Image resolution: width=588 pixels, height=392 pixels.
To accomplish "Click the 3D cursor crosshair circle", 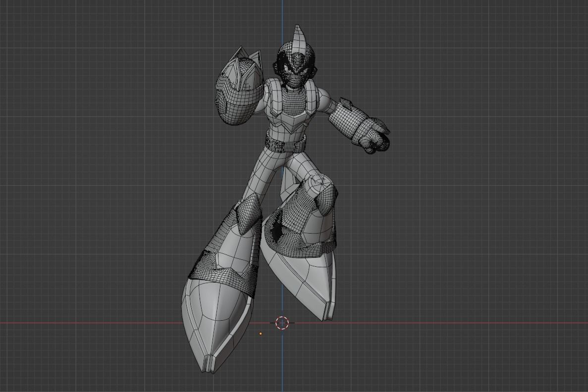I will click(282, 323).
